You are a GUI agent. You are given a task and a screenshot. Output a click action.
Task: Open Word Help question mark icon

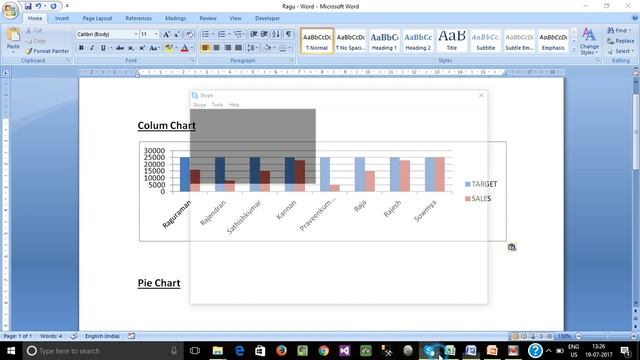pos(635,18)
